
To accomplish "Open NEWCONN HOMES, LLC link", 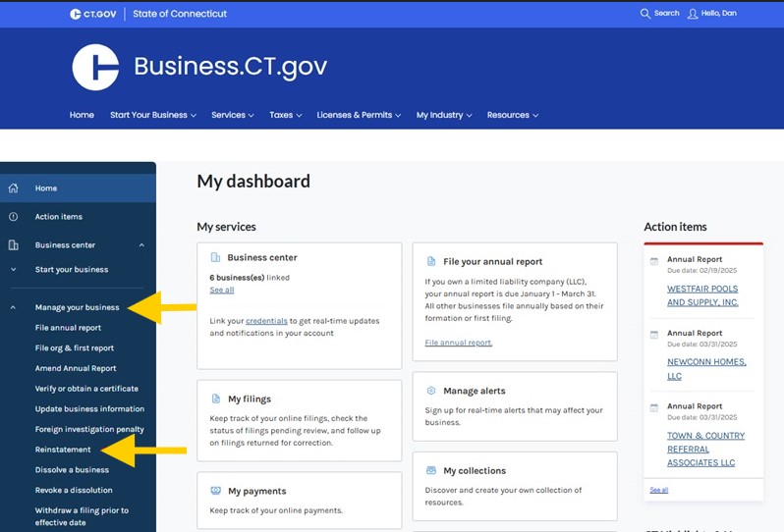I will tap(706, 369).
